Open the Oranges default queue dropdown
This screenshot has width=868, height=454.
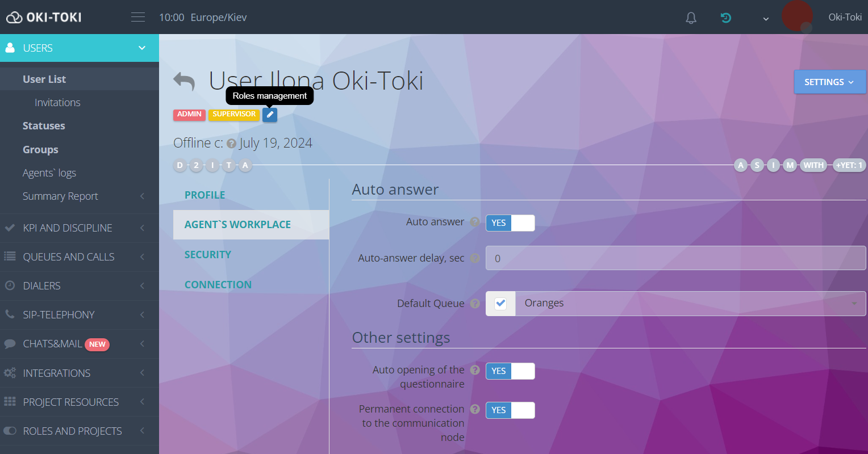[x=690, y=304]
